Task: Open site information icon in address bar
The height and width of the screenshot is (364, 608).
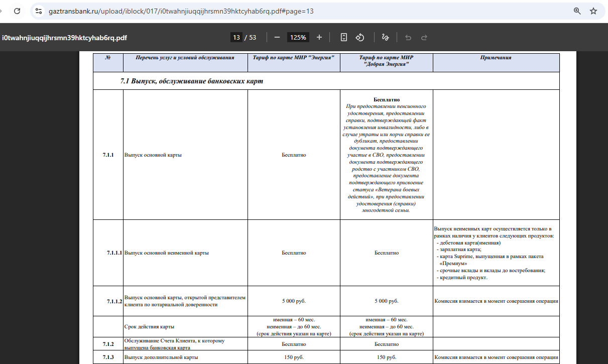Action: point(39,11)
